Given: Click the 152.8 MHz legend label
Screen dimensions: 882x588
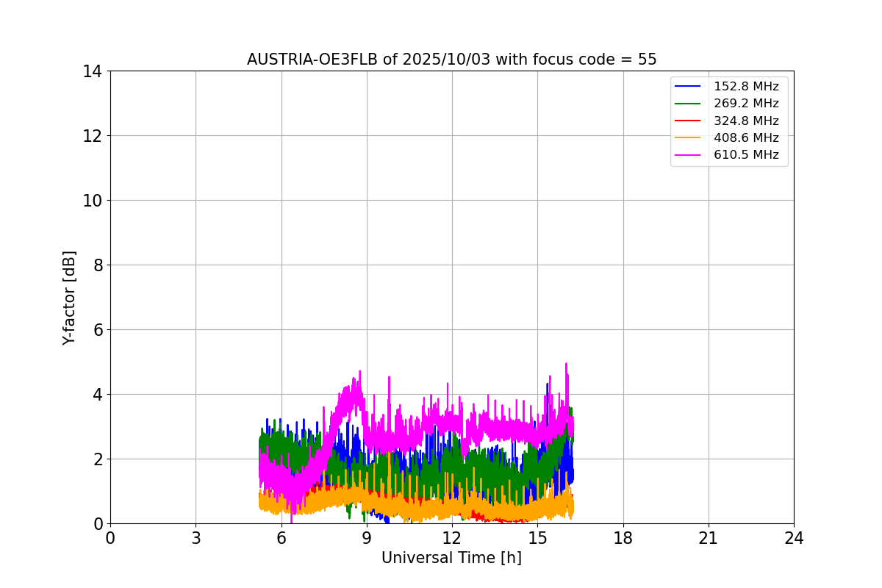Looking at the screenshot, I should pos(746,87).
